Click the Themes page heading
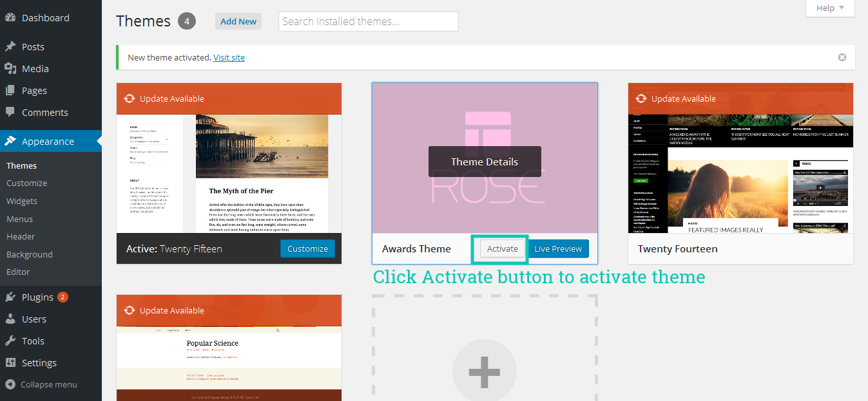This screenshot has height=401, width=868. tap(143, 21)
